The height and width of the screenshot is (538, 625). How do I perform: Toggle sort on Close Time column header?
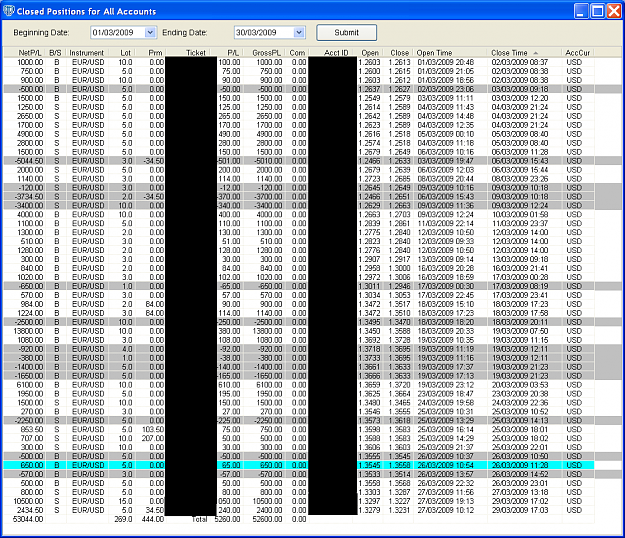coord(524,53)
